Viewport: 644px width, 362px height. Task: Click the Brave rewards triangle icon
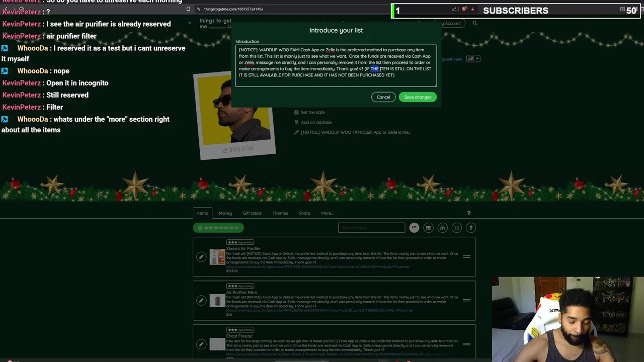[472, 10]
